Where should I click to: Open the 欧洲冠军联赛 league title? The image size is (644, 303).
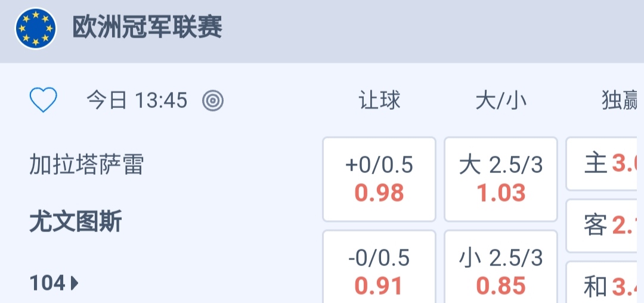click(x=147, y=27)
